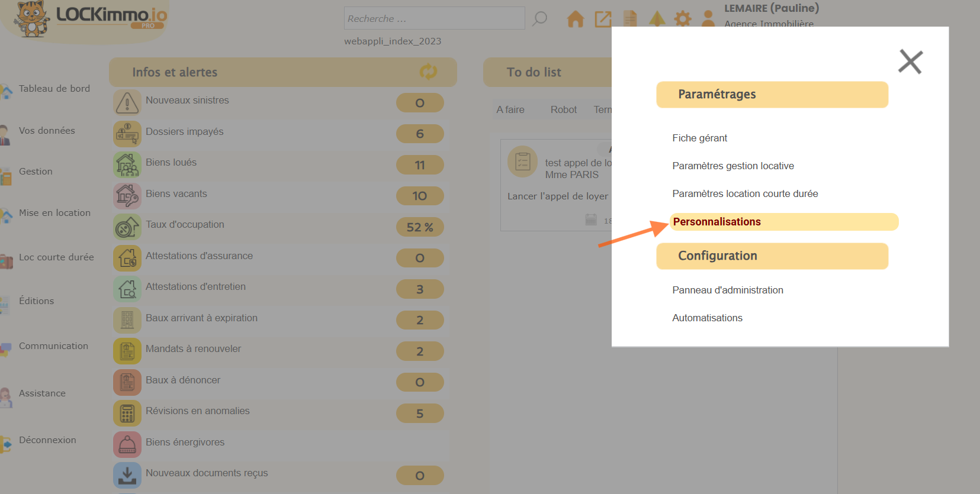Open Fiche gérant entry
Screen dimensions: 980x494
[699, 138]
